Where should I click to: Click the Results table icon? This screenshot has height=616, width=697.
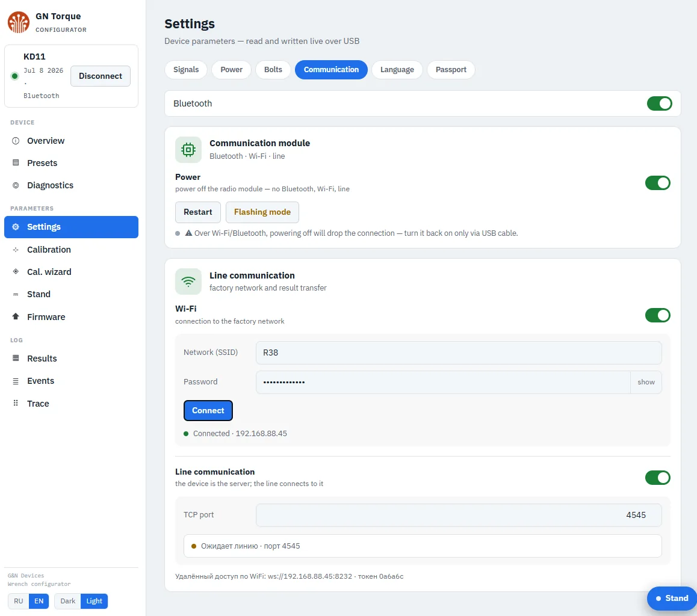[16, 359]
